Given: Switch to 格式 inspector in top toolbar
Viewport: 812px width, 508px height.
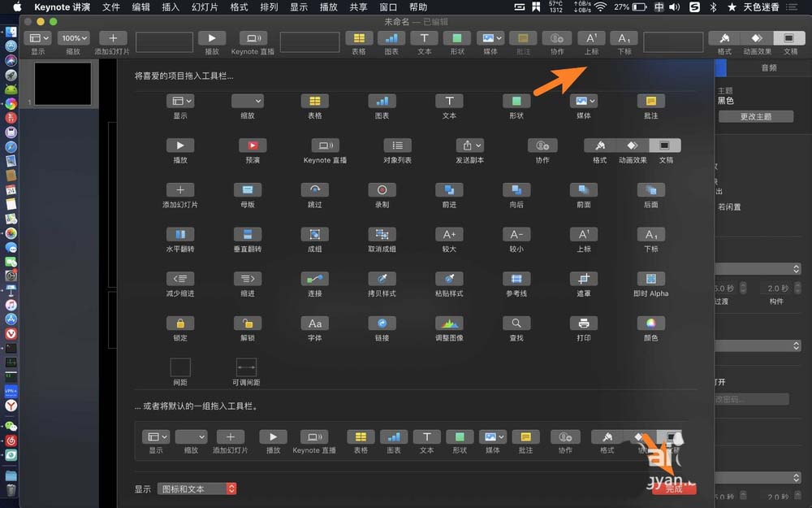Looking at the screenshot, I should coord(724,38).
